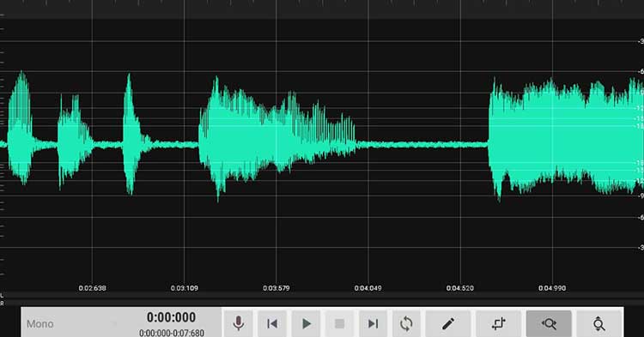Start recording with the microphone button
The image size is (644, 337).
238,324
